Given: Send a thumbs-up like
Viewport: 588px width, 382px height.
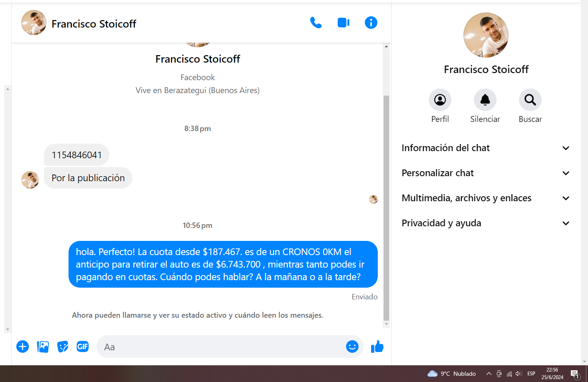Looking at the screenshot, I should (377, 347).
